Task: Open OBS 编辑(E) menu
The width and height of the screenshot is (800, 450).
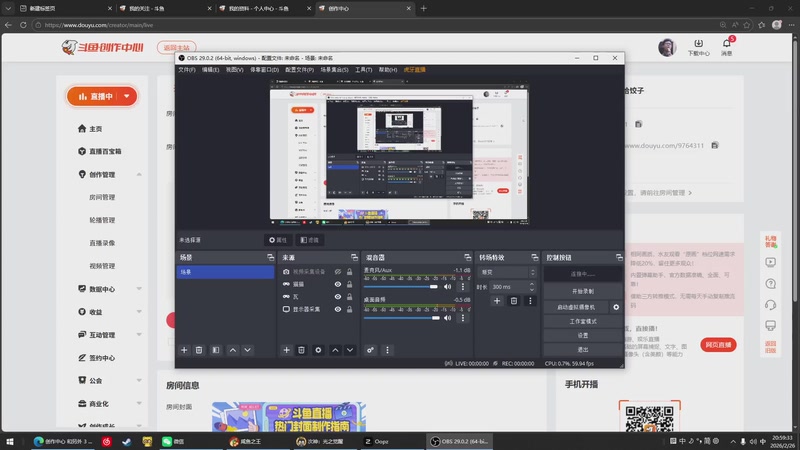Action: click(x=210, y=69)
